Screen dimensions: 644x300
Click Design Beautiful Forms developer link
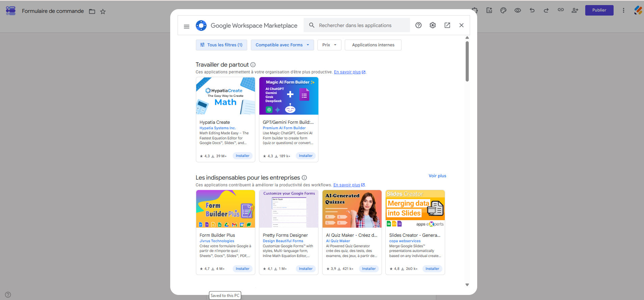coord(283,241)
